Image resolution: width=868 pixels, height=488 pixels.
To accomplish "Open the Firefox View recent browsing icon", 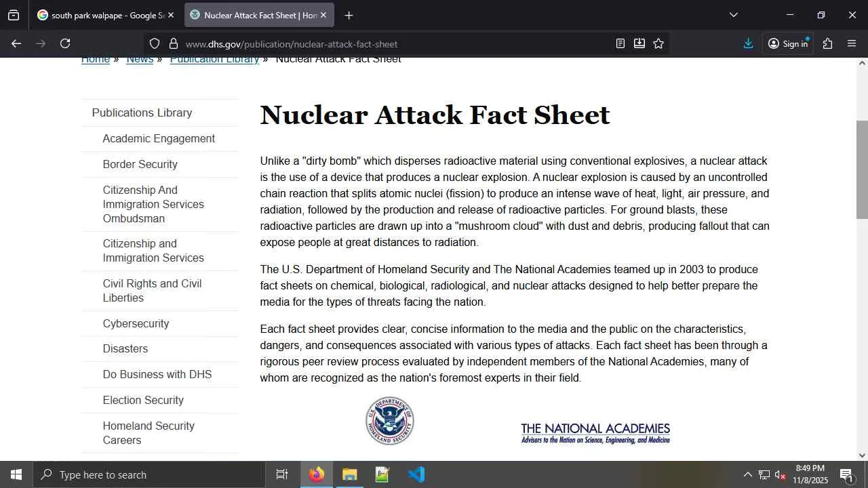I will 14,15.
